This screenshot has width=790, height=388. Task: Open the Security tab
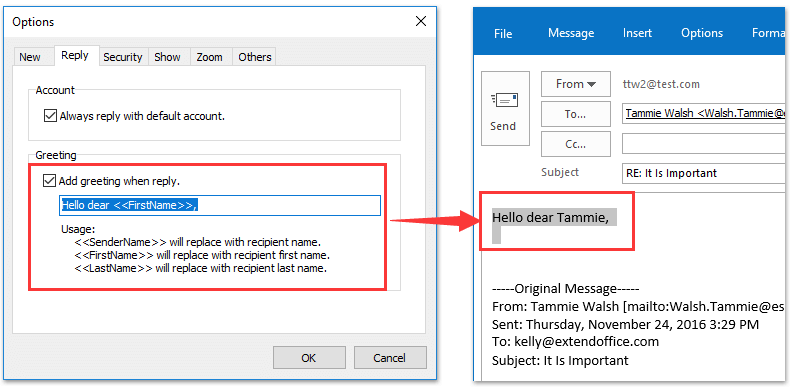[x=122, y=57]
